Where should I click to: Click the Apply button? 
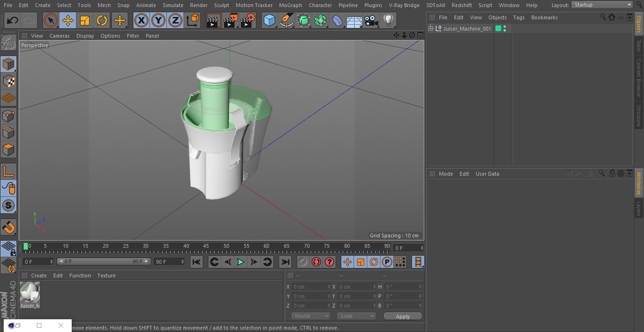[x=403, y=316]
